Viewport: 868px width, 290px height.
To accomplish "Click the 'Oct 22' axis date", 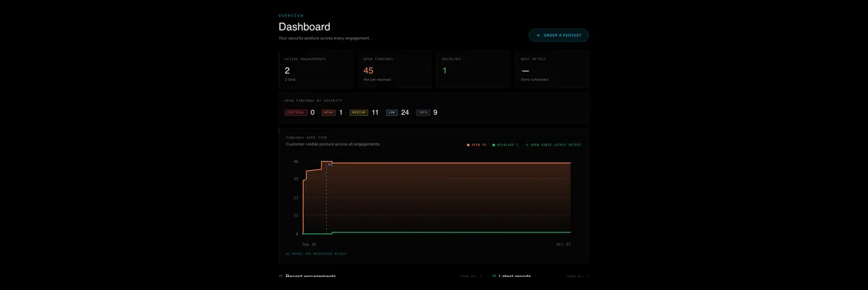I will coord(564,245).
